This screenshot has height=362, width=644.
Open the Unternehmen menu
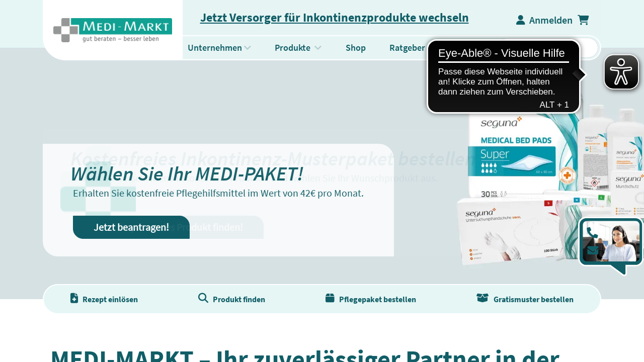pyautogui.click(x=215, y=48)
